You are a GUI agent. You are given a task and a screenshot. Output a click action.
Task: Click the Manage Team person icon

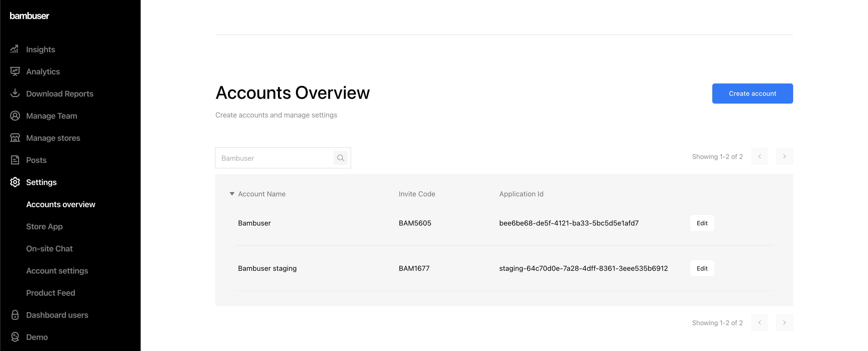[15, 116]
